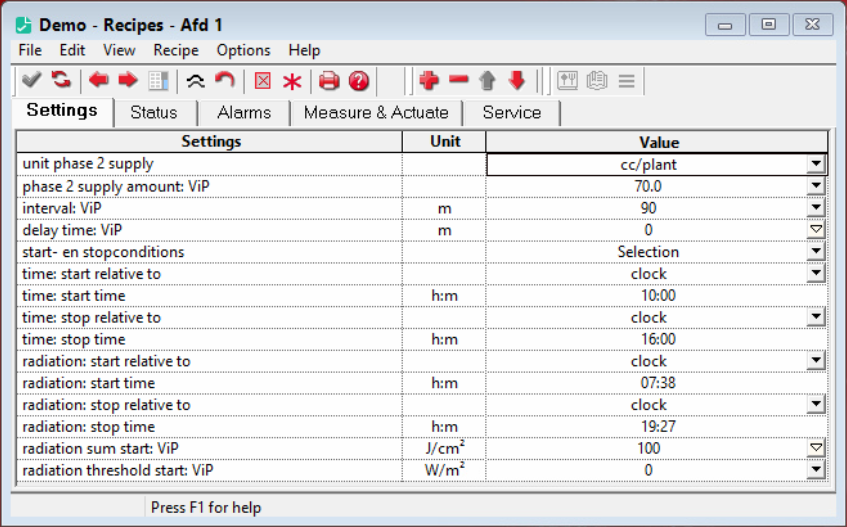847x527 pixels.
Task: Click the red boxed X icon
Action: coord(263,81)
